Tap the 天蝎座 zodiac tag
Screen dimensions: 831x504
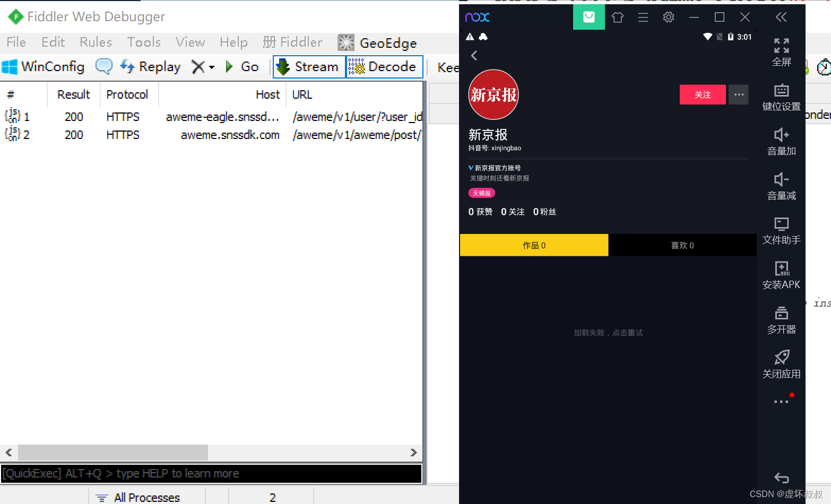click(x=482, y=193)
